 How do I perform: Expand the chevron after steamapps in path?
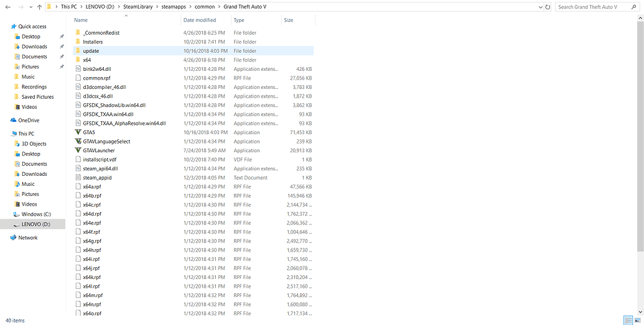click(190, 7)
